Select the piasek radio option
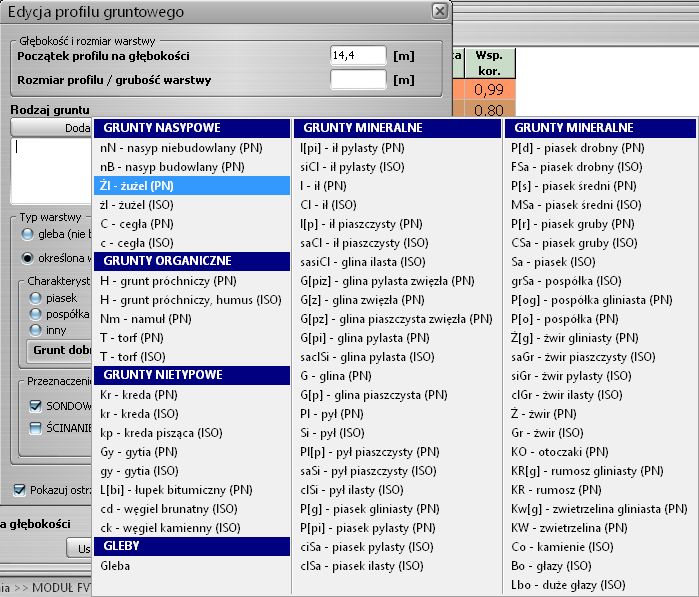The height and width of the screenshot is (597, 699). [x=36, y=298]
